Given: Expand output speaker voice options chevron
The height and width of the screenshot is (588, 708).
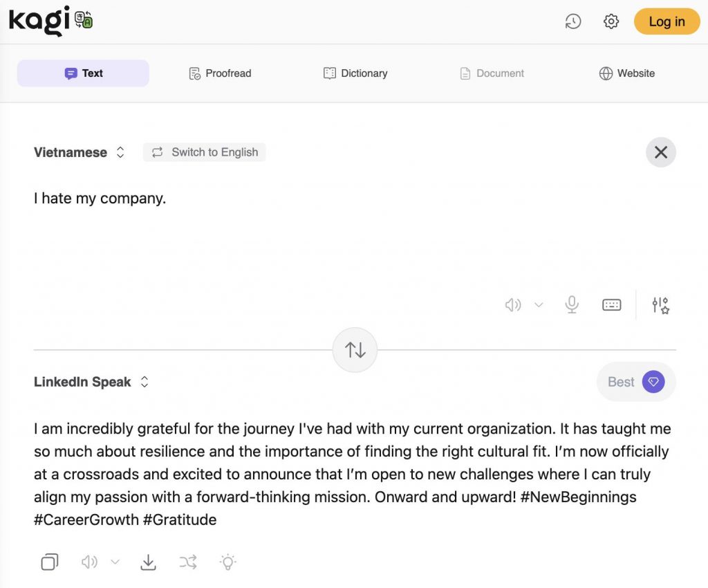Looking at the screenshot, I should pos(115,562).
